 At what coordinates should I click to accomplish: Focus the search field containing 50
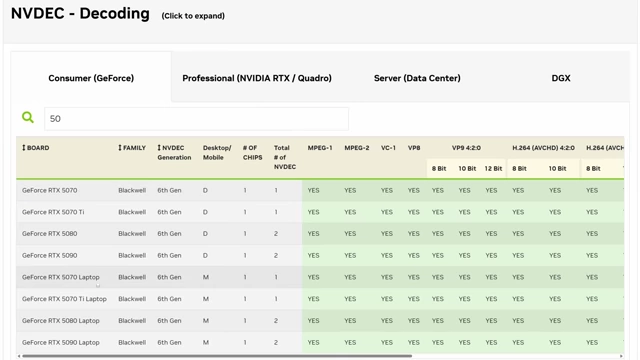coord(196,119)
